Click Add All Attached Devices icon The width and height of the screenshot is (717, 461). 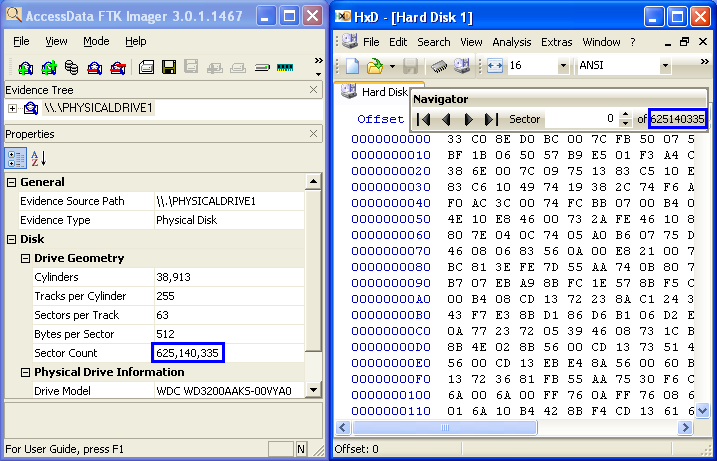48,67
